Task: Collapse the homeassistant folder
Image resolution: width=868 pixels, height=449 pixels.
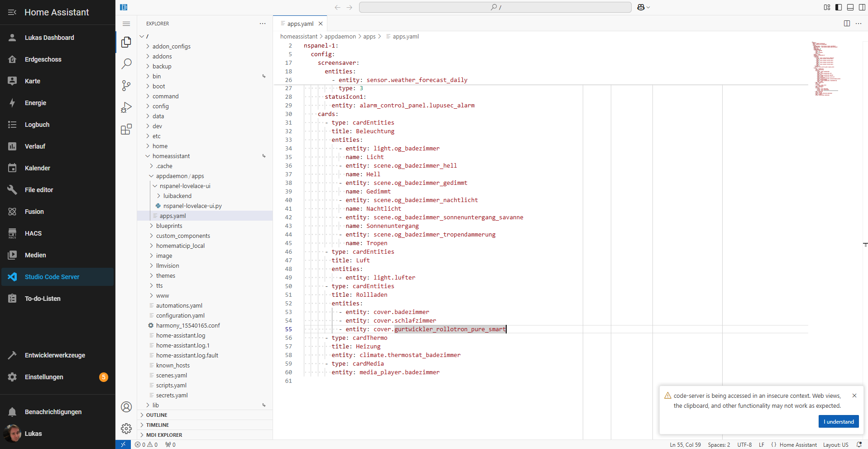Action: tap(171, 156)
